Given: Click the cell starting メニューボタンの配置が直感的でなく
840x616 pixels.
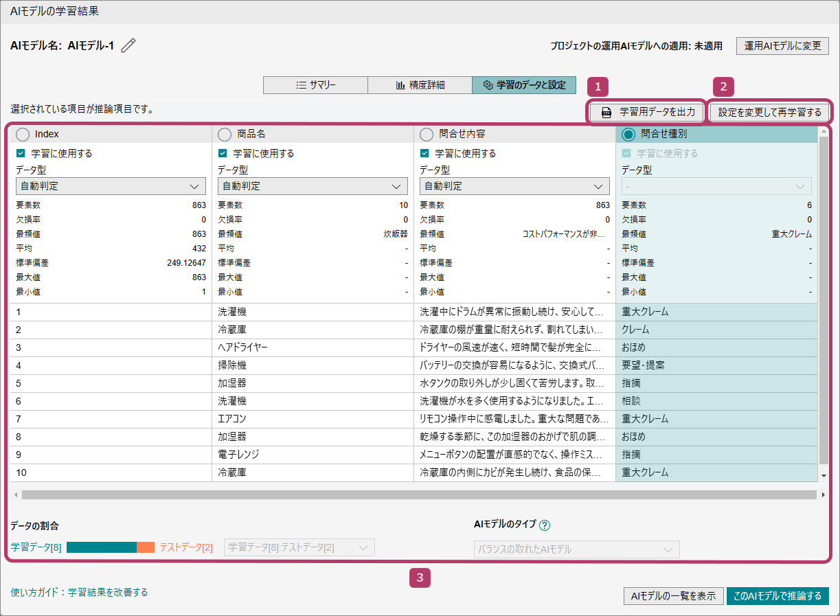Looking at the screenshot, I should (514, 455).
